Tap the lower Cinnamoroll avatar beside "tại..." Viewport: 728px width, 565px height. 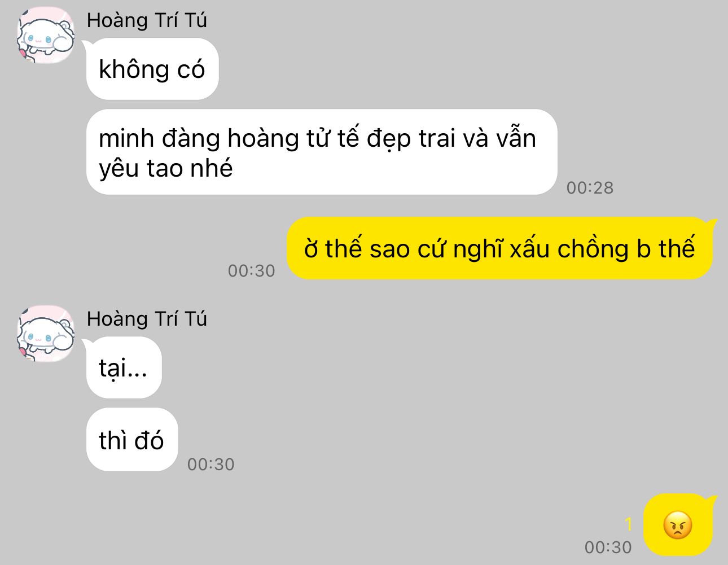tap(46, 334)
